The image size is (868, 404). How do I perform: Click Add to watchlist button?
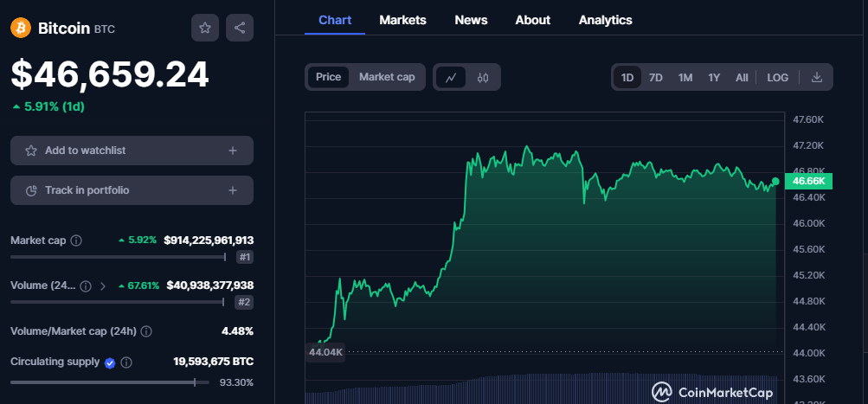132,151
